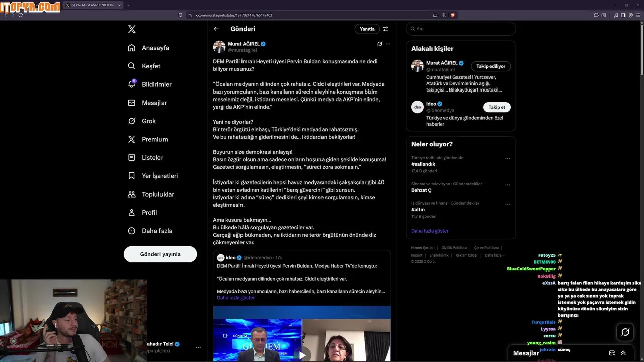Image resolution: width=644 pixels, height=362 pixels.
Task: Click the zoom magnifier icon in address bar
Action: click(444, 15)
